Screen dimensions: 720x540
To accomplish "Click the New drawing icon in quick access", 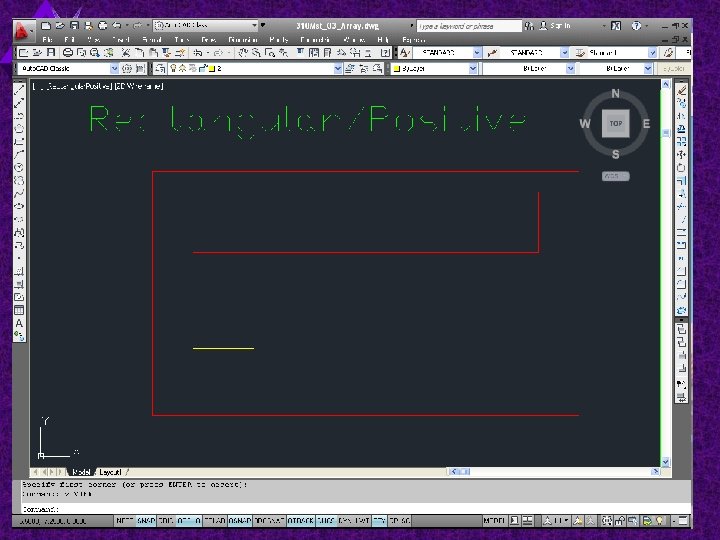I will tap(46, 26).
